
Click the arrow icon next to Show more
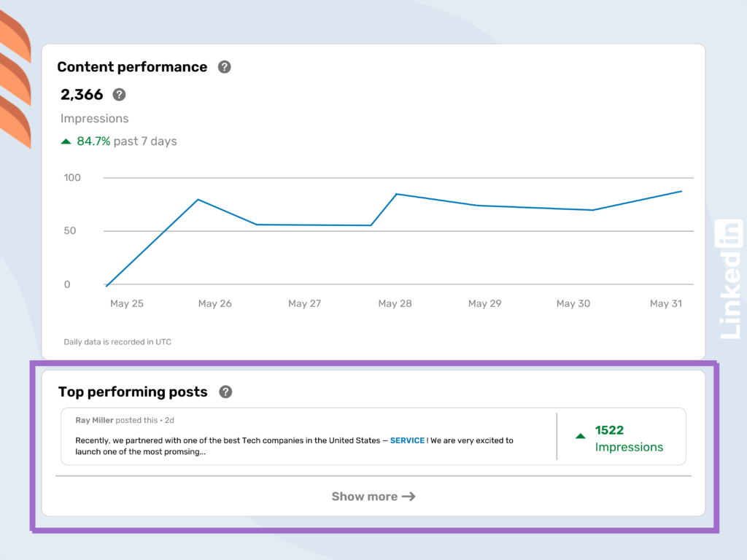click(409, 497)
